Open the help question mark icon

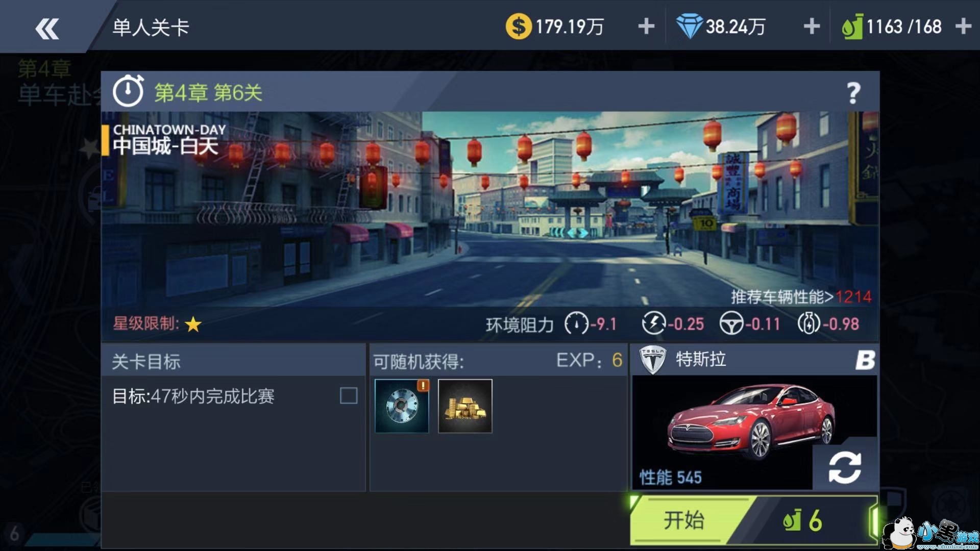[853, 93]
